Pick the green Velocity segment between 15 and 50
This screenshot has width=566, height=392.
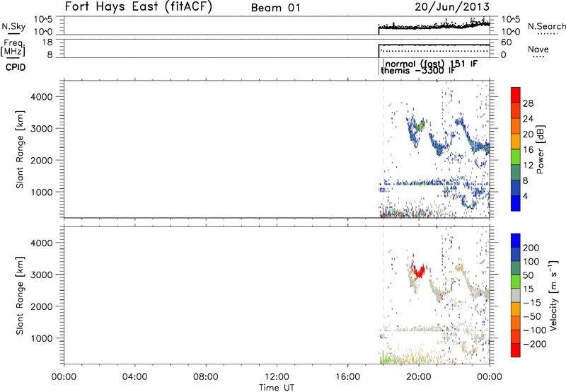point(516,282)
